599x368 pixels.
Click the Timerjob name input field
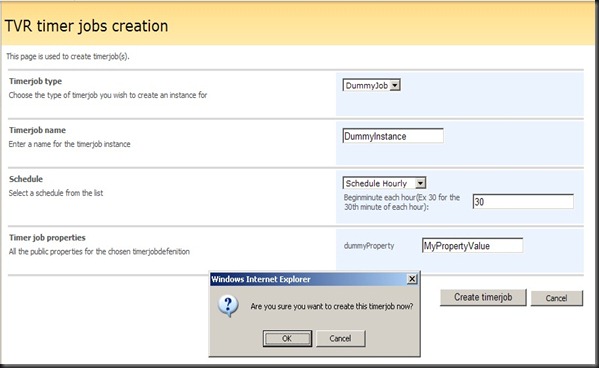click(393, 136)
